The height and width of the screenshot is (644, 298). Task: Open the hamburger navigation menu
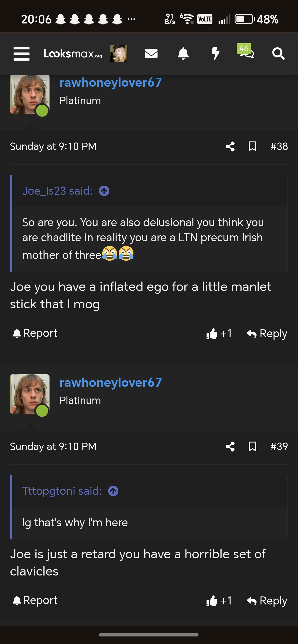[21, 53]
